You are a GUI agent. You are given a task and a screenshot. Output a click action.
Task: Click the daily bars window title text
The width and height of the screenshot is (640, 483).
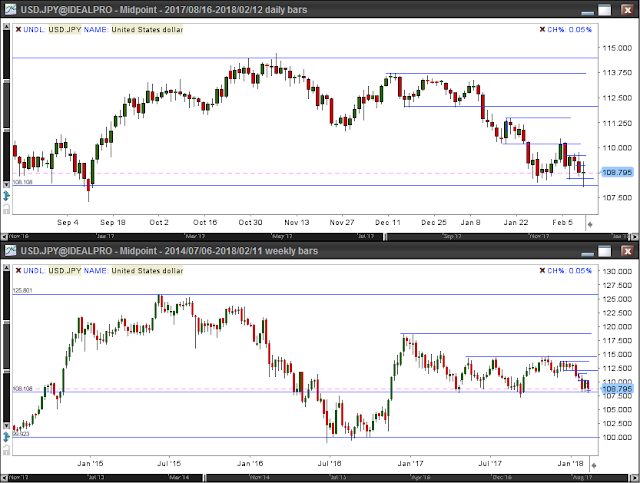click(164, 9)
